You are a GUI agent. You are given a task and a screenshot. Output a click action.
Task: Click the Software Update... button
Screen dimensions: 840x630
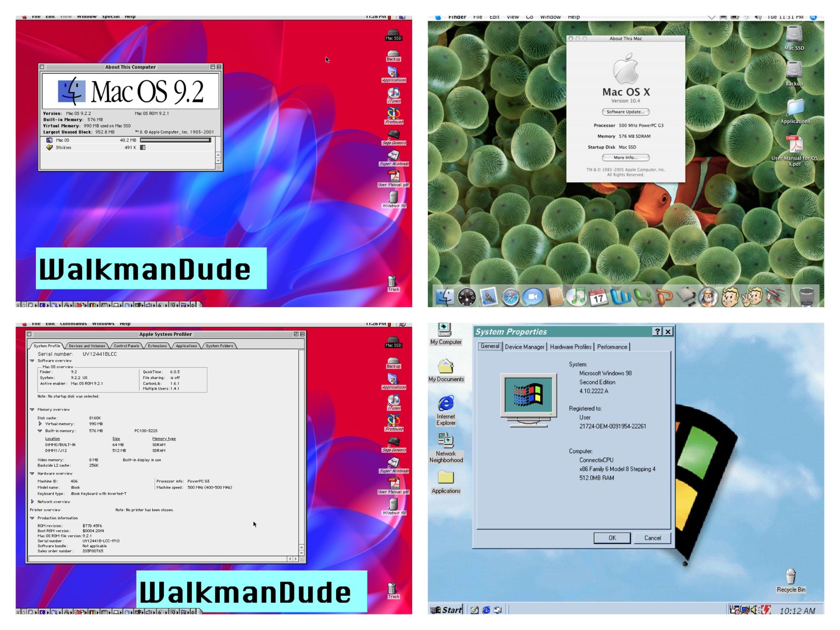pos(625,112)
